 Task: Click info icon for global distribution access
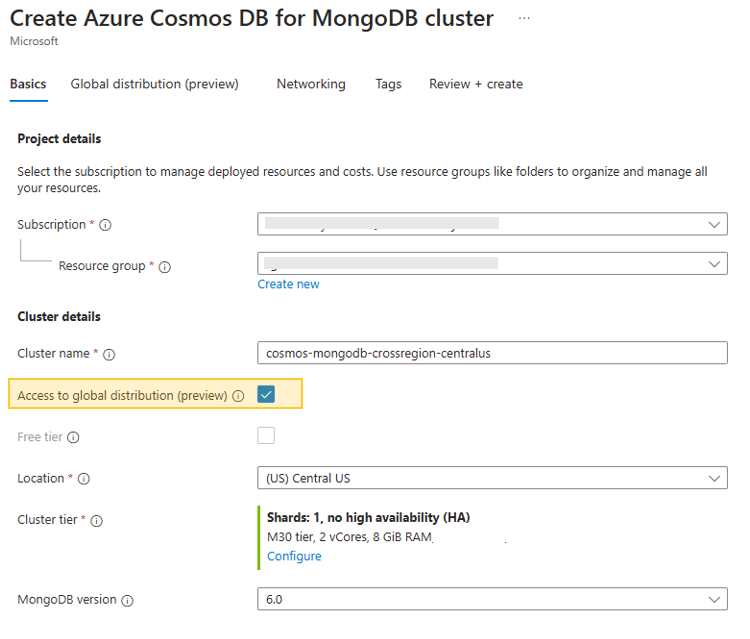(238, 396)
